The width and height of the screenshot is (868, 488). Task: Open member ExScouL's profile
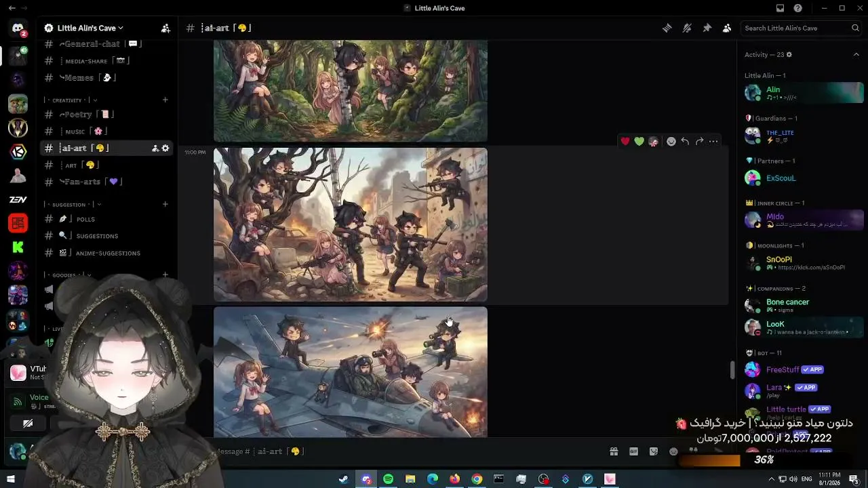[804, 178]
